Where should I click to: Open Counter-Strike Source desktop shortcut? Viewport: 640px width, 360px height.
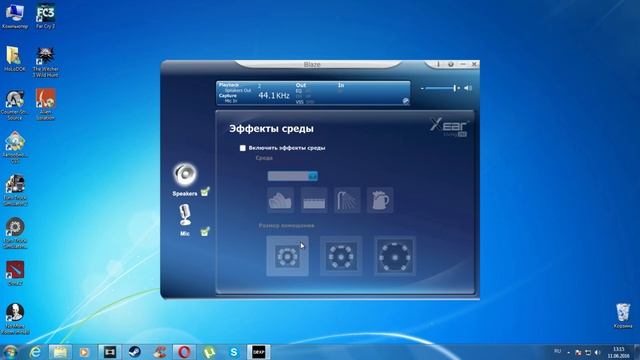[x=15, y=105]
